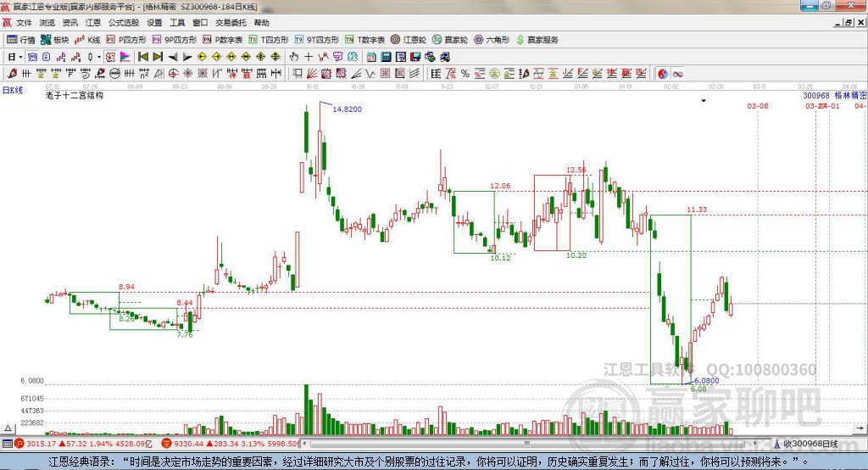Expand the candlestick style dropdown arrow
The width and height of the screenshot is (868, 470).
[x=99, y=57]
